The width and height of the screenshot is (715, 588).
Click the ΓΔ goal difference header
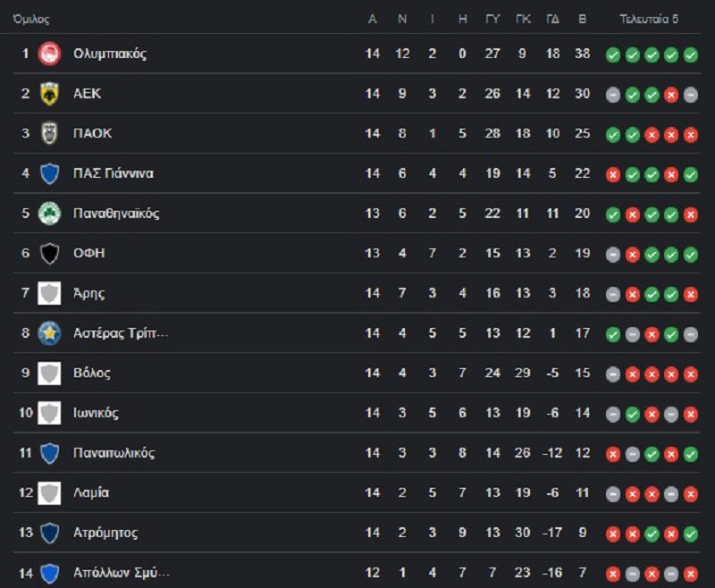[552, 19]
